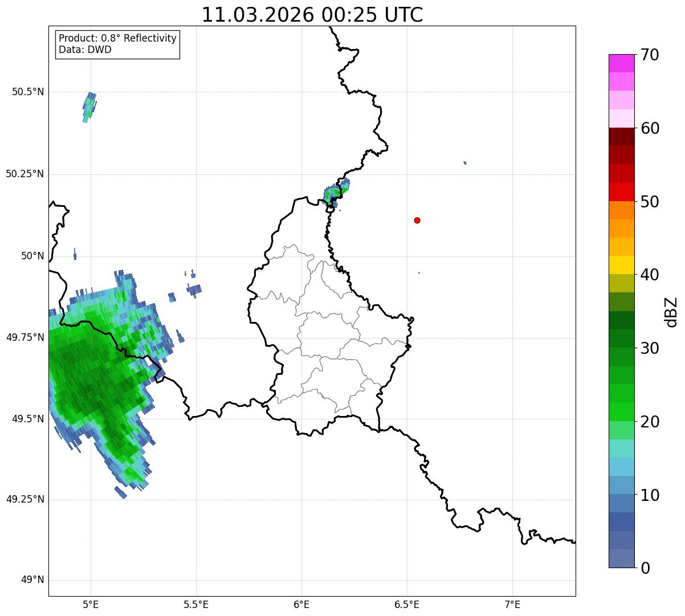Click the tiny echo speck near 50.25°N east
Viewport: 685px width, 616px height.
point(465,163)
